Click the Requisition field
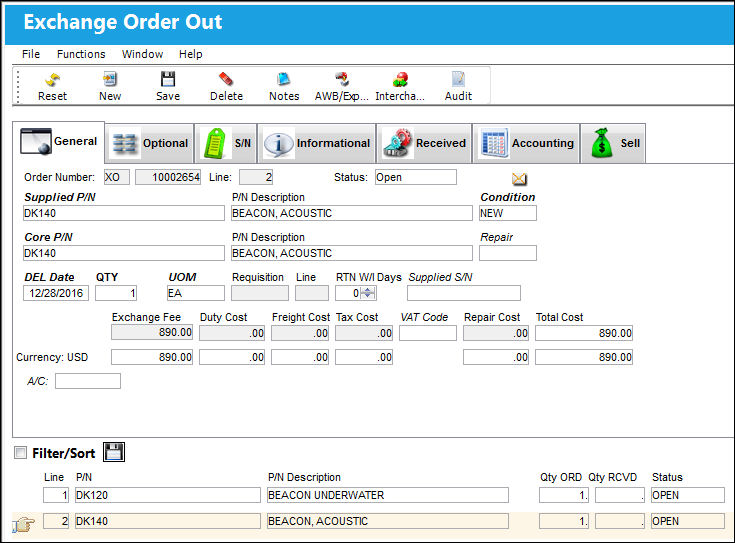Image resolution: width=735 pixels, height=543 pixels. [x=260, y=293]
